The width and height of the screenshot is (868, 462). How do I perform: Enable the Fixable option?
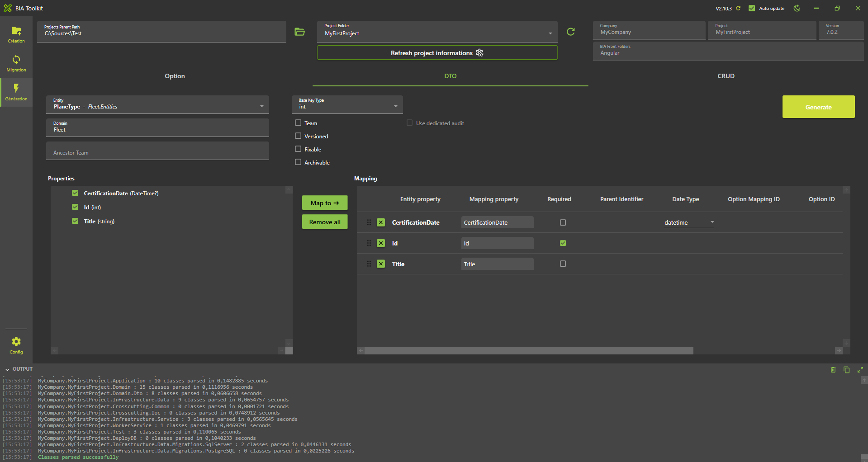(298, 149)
